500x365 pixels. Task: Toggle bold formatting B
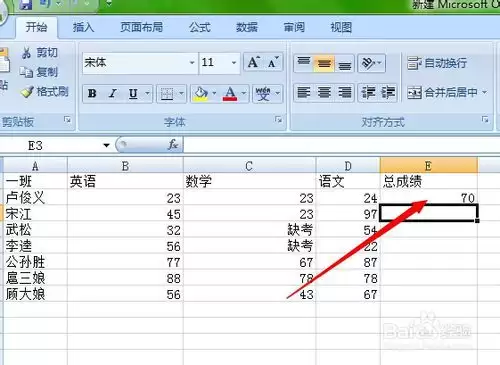point(92,94)
